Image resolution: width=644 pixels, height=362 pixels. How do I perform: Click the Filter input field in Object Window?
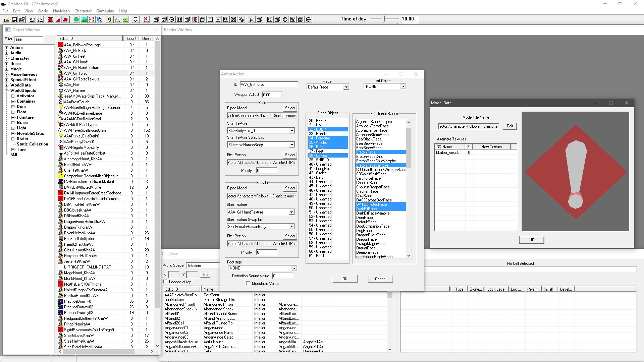(29, 39)
